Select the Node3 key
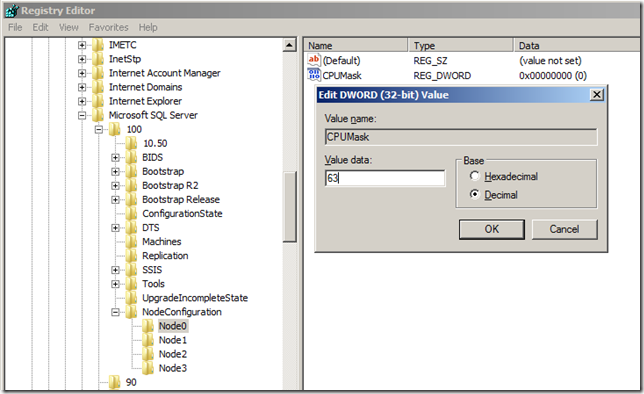The image size is (644, 394). [172, 368]
